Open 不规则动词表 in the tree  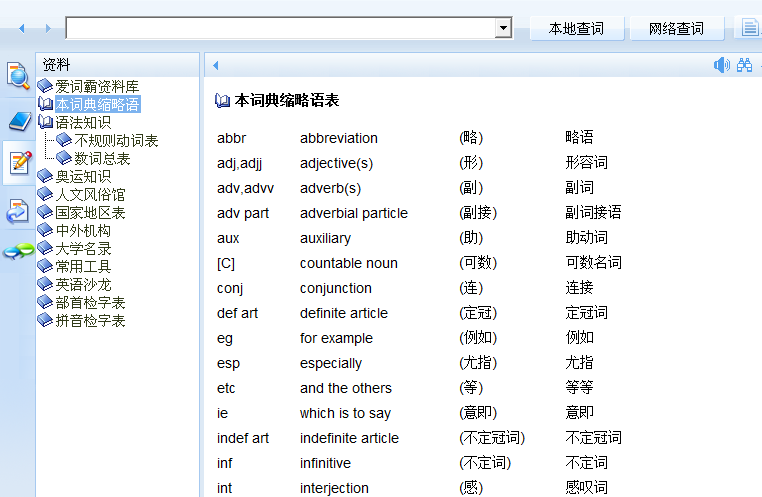[x=116, y=140]
